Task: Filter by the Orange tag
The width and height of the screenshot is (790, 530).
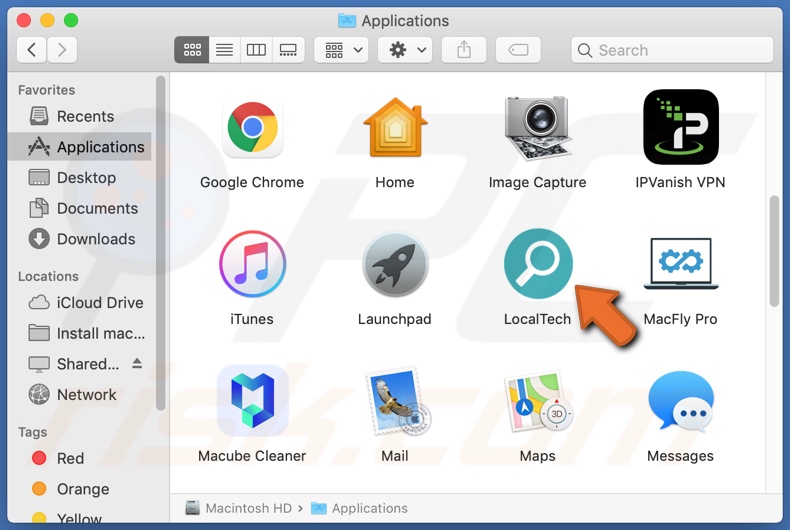Action: 81,489
